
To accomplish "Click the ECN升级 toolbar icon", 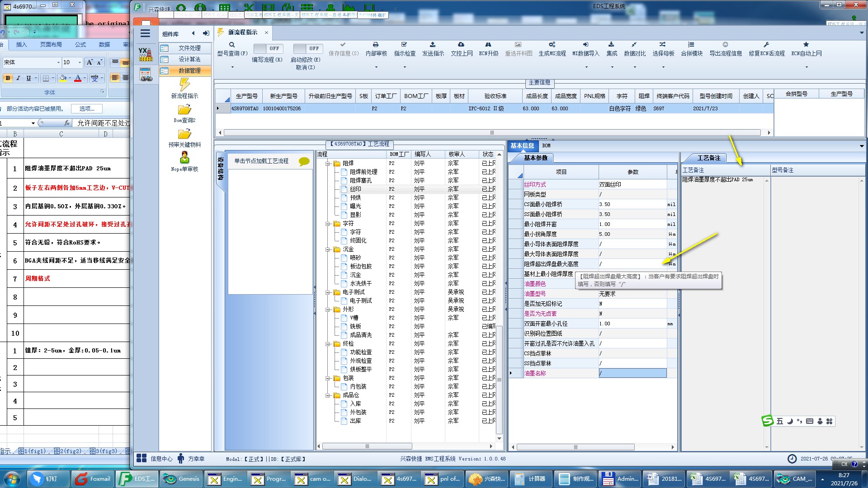I will pyautogui.click(x=488, y=45).
